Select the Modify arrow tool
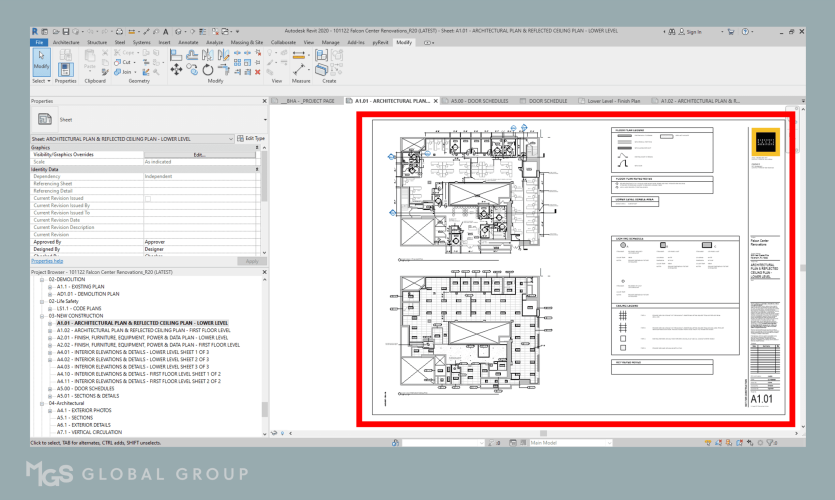Screen dimensions: 835x500 coord(41,62)
